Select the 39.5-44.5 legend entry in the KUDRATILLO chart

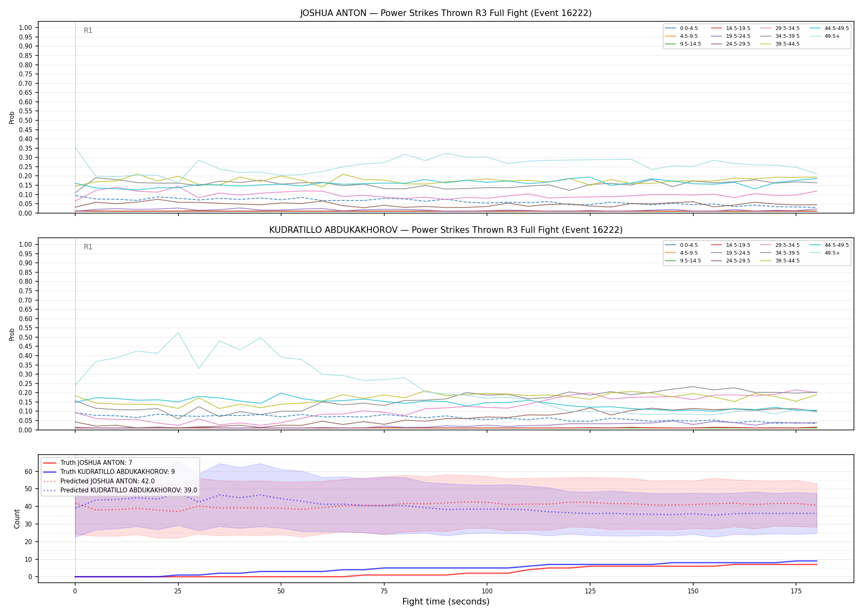[780, 261]
